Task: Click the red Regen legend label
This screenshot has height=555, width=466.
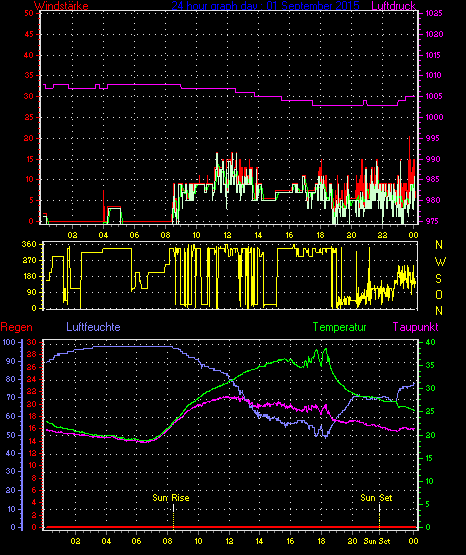Action: [x=16, y=327]
